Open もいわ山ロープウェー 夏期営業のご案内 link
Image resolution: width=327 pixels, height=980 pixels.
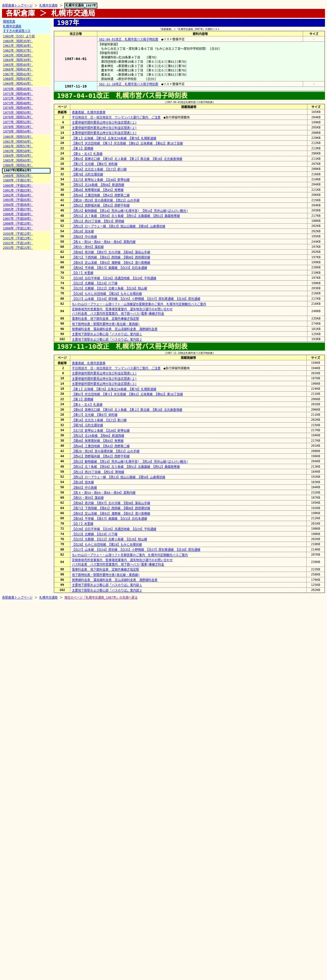pyautogui.click(x=139, y=304)
